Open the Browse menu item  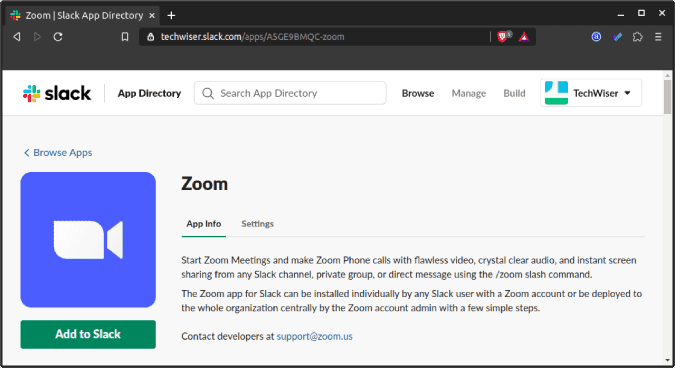(418, 93)
